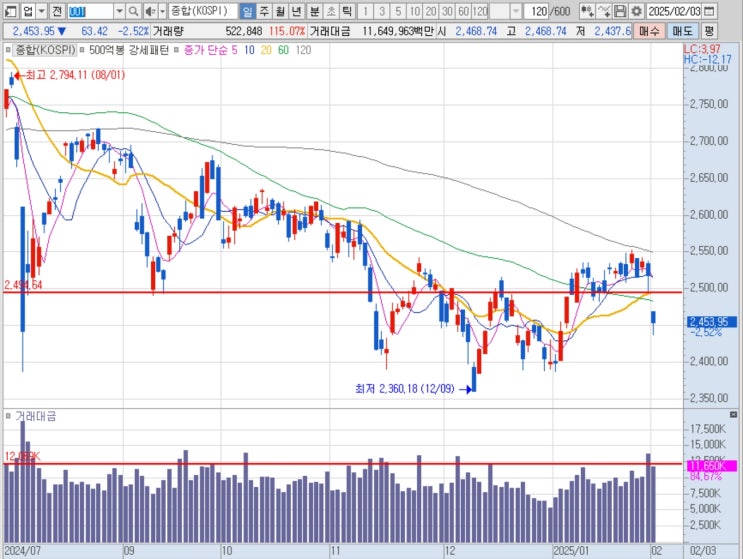Click the 2,494.64 horizontal line label
743x559 pixels.
click(x=23, y=285)
